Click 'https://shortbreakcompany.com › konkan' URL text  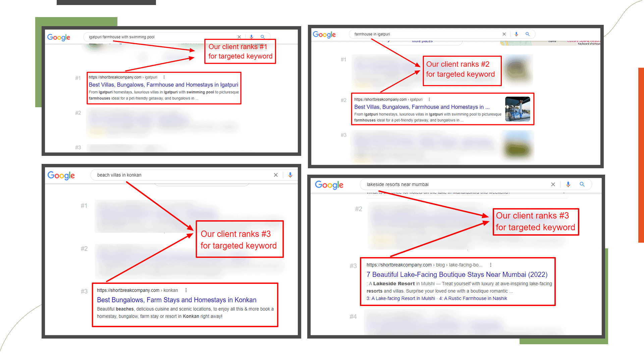click(138, 290)
